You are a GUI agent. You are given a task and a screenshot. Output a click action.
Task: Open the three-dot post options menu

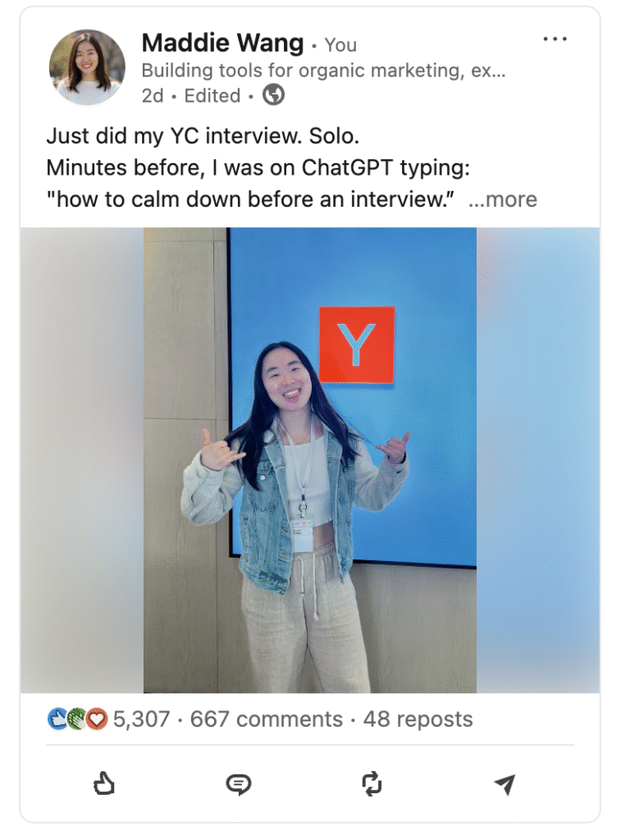(555, 39)
